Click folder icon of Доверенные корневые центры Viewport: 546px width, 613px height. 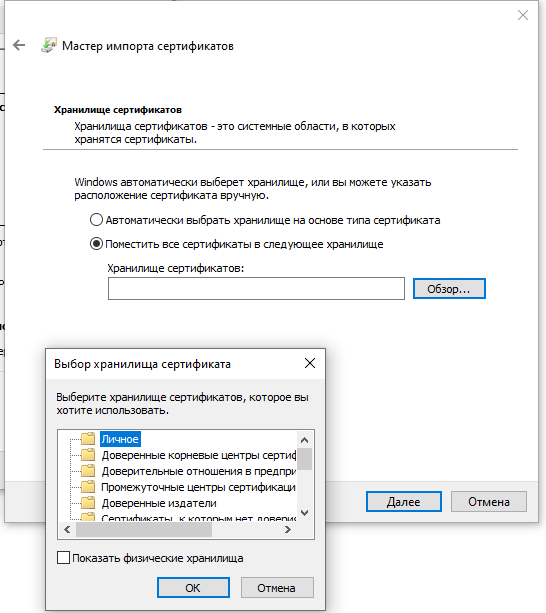[88, 455]
